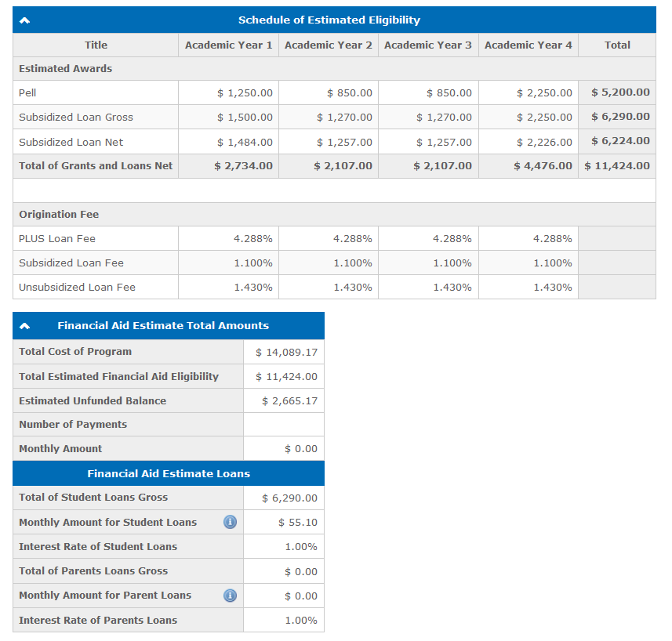Click the Monthly Amount label
The height and width of the screenshot is (641, 672).
click(60, 449)
